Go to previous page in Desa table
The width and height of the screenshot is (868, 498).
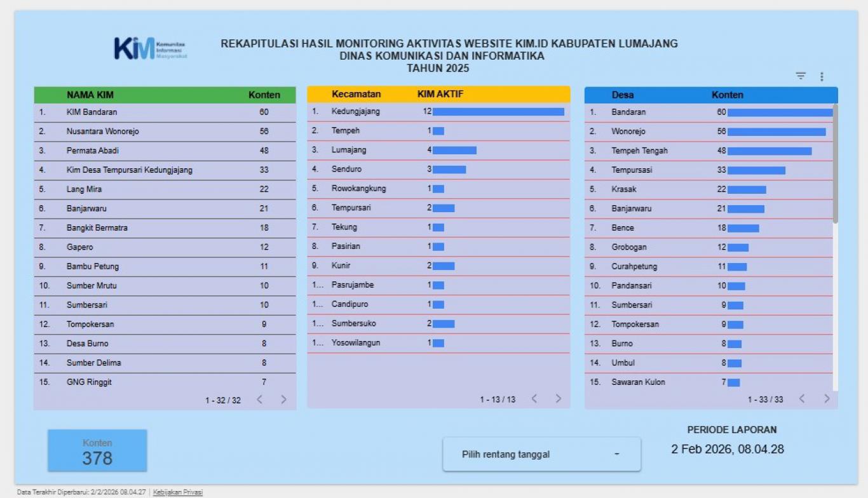click(802, 399)
